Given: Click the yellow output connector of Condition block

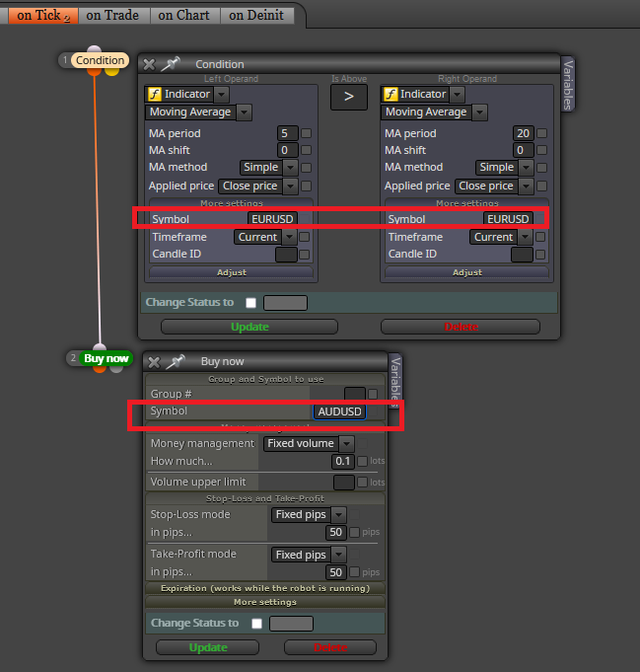Looking at the screenshot, I should click(x=111, y=71).
